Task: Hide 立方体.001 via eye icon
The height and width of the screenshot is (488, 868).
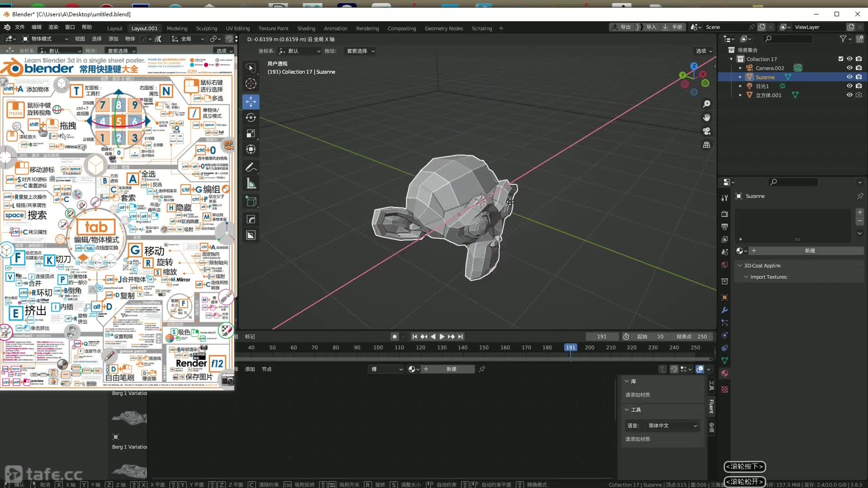Action: [849, 95]
